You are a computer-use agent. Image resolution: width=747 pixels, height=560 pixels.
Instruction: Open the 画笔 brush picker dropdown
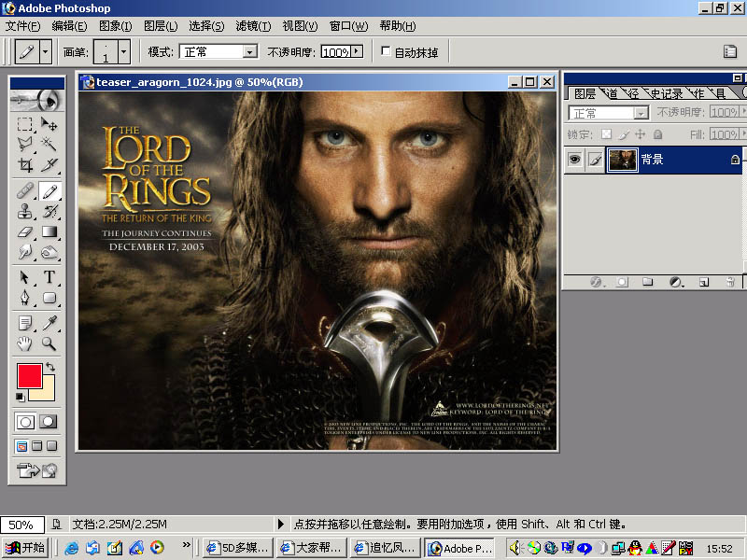coord(124,51)
